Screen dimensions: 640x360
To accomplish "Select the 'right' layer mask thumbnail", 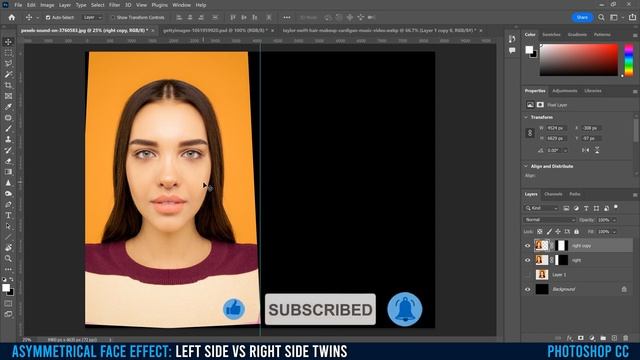I will 562,260.
